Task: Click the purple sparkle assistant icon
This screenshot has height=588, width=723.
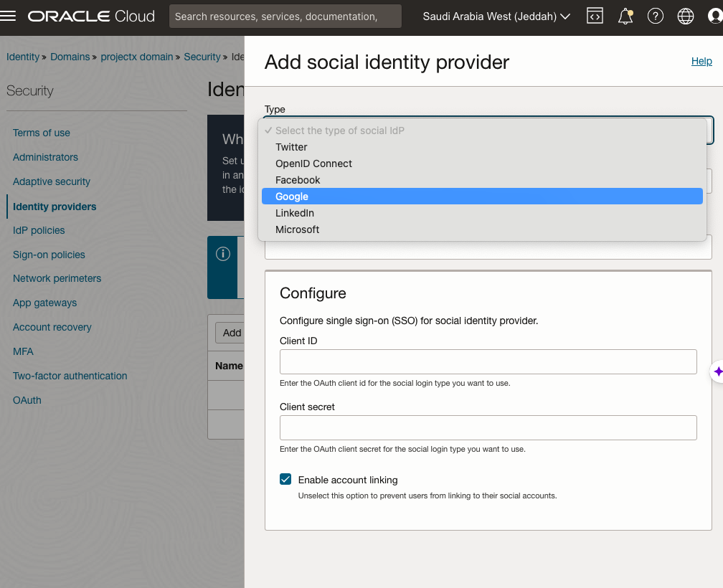Action: coord(717,371)
